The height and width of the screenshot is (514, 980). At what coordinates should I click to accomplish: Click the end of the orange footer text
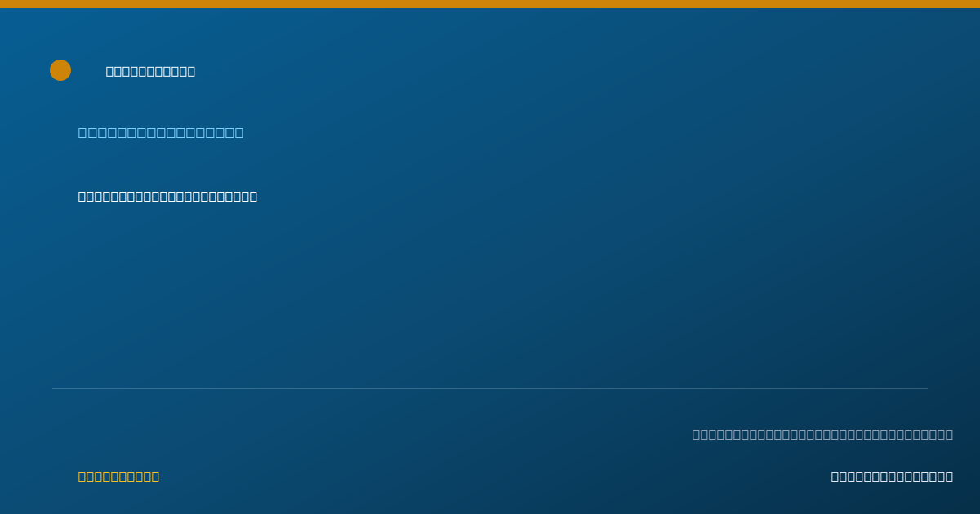[x=155, y=476]
